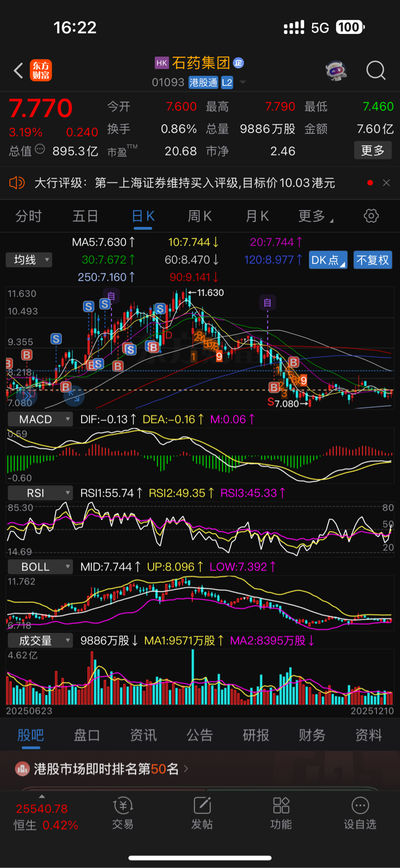Open 港股市场即时排名第50名 link

coord(111,768)
